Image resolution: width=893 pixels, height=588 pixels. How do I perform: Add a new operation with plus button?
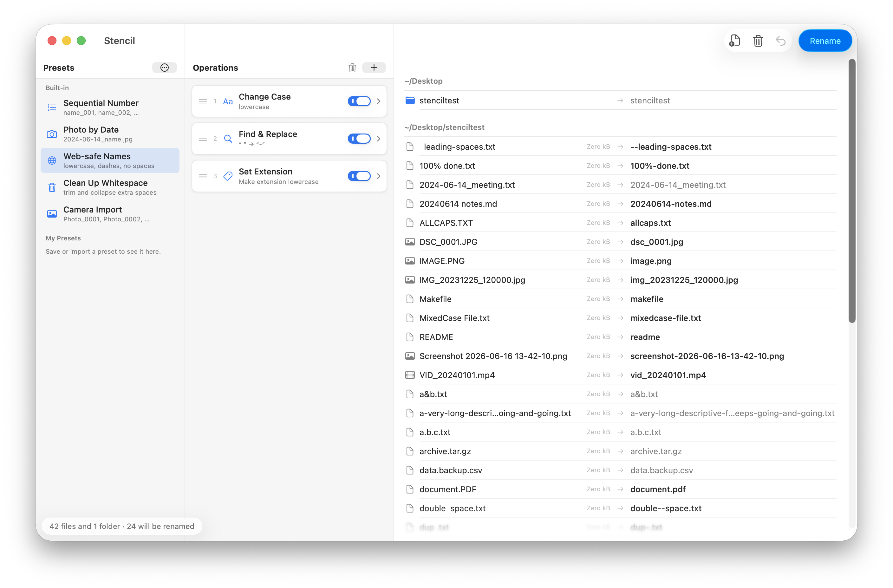click(x=374, y=68)
